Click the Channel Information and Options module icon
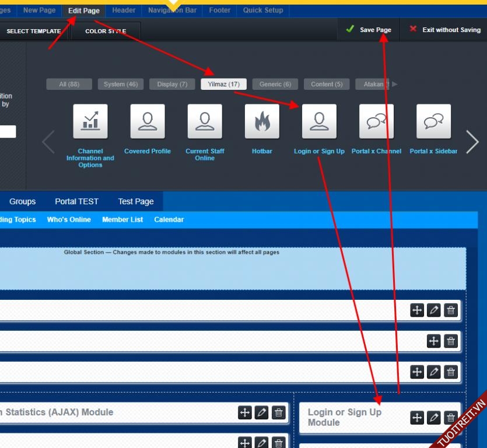Screen dimensions: 487x448 [90, 121]
